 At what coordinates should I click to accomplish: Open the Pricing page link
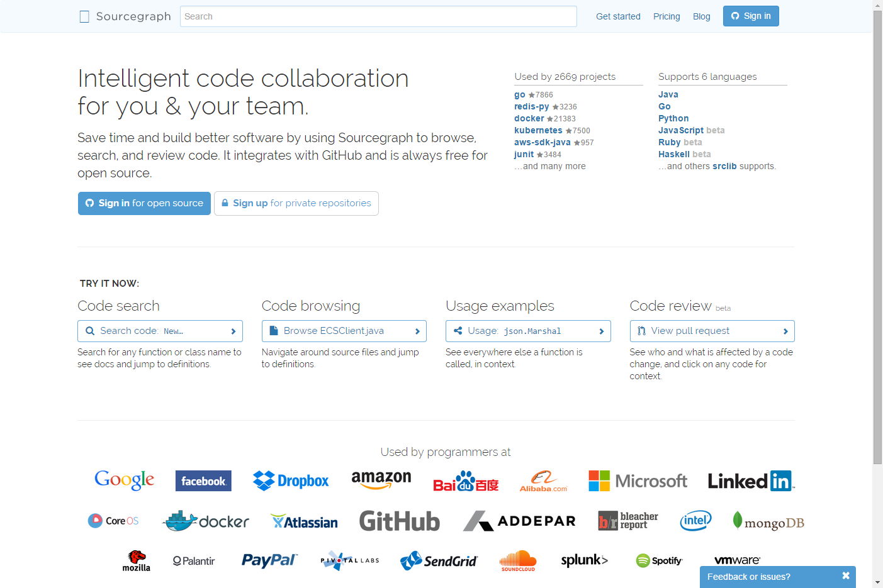pyautogui.click(x=666, y=16)
